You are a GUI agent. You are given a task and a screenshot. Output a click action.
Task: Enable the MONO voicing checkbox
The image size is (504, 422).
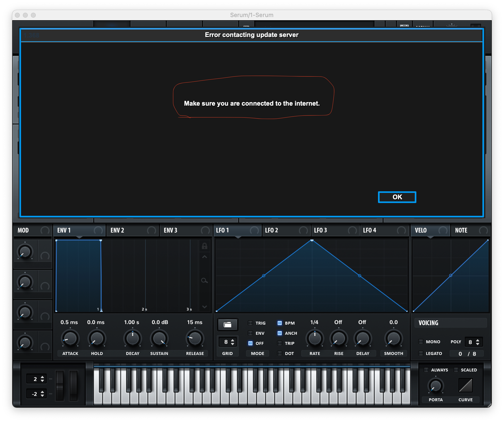[421, 342]
